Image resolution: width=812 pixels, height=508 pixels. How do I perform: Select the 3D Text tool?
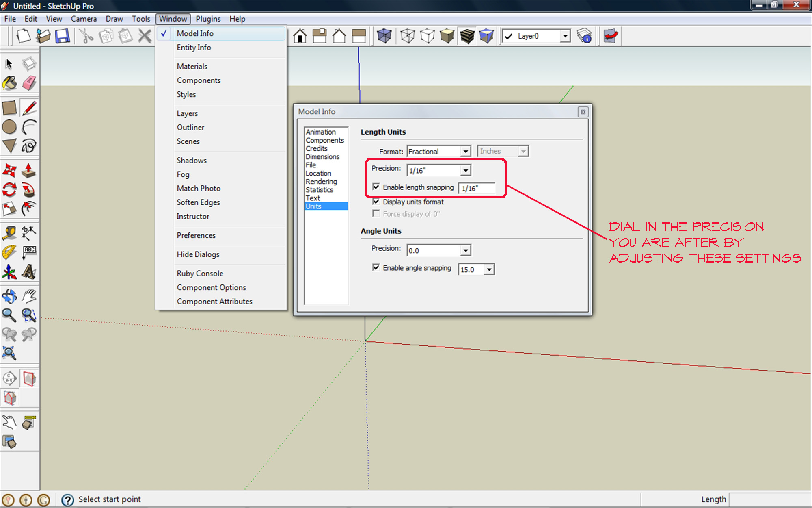(x=29, y=272)
